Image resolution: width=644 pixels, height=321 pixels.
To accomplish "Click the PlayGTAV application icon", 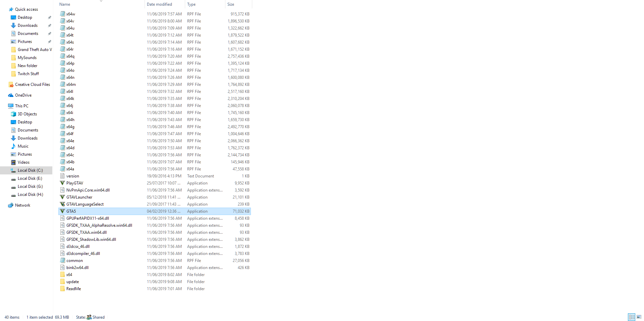I will pyautogui.click(x=62, y=183).
